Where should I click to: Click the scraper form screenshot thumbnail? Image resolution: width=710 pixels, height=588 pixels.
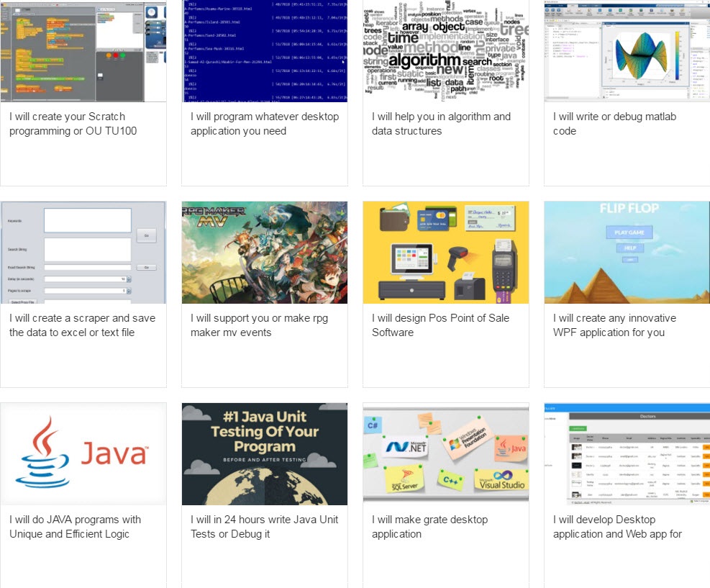tap(83, 252)
